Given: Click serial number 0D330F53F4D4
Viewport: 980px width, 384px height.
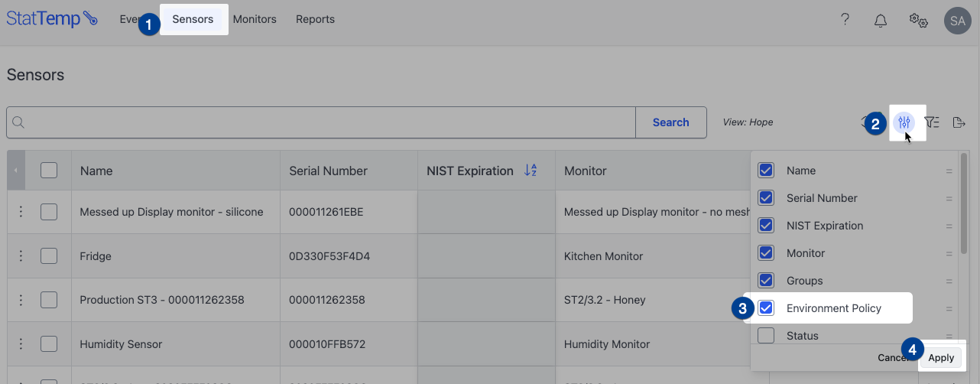Looking at the screenshot, I should tap(329, 256).
